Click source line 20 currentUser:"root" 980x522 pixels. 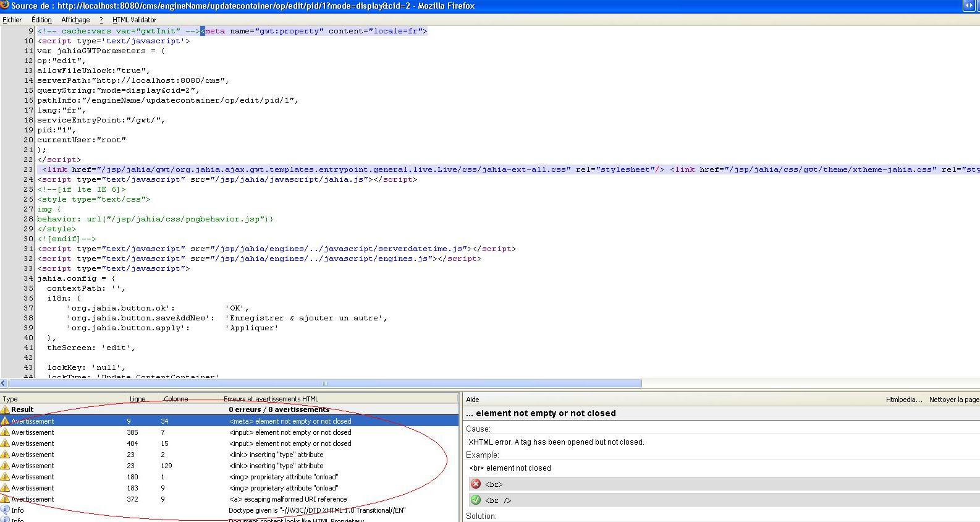[x=82, y=140]
